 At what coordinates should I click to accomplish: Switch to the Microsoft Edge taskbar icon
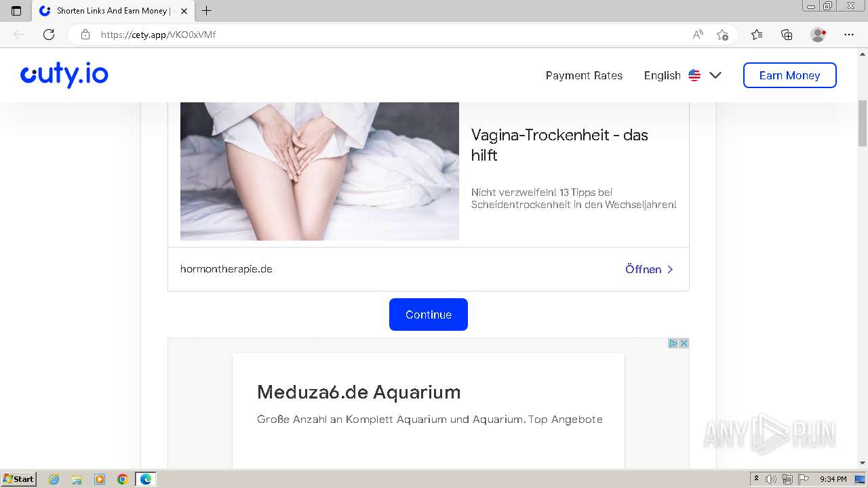[145, 479]
